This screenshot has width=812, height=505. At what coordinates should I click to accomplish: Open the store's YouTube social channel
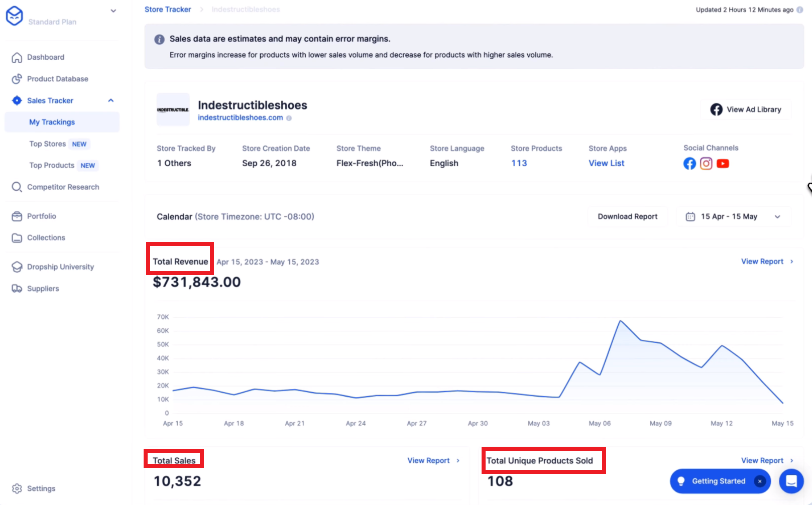[x=723, y=164]
